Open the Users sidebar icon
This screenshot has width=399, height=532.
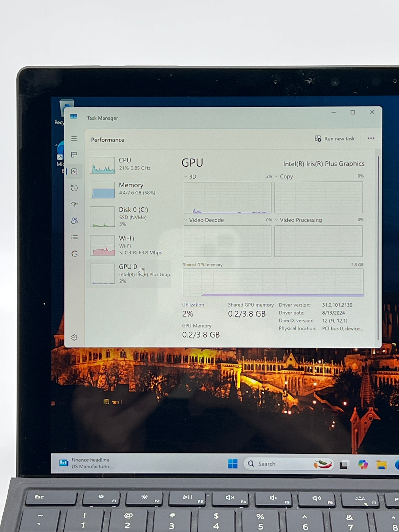click(74, 220)
